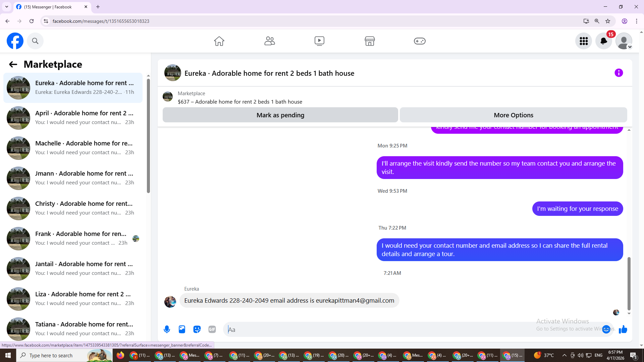Image resolution: width=644 pixels, height=362 pixels.
Task: Open the GIF picker
Action: (212, 329)
